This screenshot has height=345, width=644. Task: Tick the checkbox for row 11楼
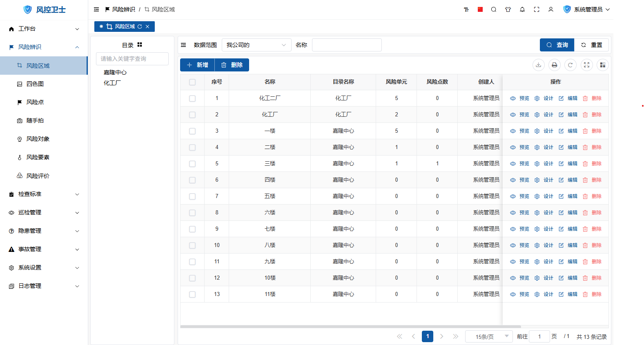pyautogui.click(x=192, y=294)
